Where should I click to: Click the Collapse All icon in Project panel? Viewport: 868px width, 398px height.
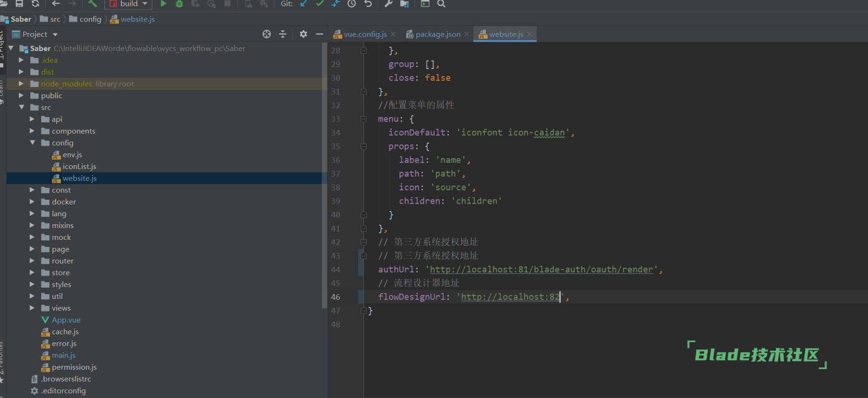click(283, 34)
